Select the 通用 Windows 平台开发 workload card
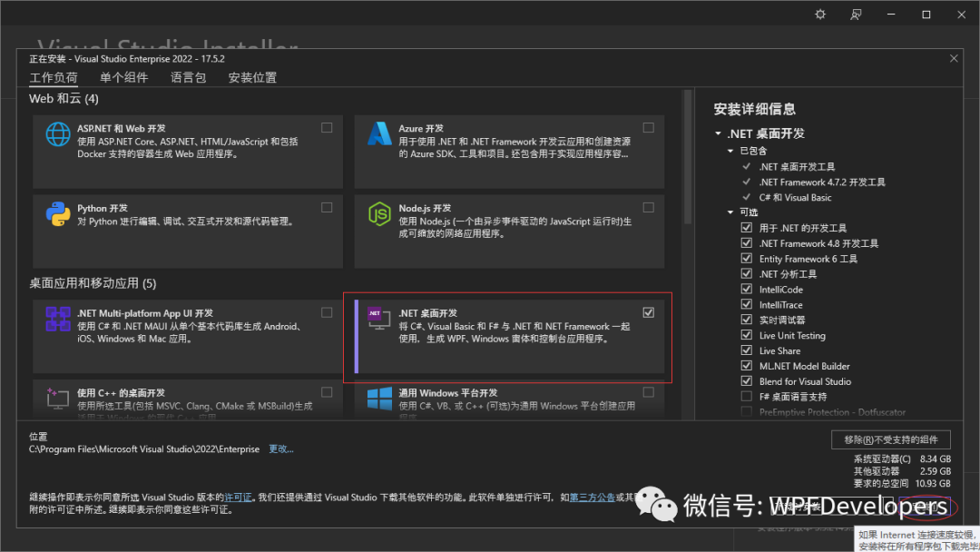The image size is (980, 552). (509, 399)
